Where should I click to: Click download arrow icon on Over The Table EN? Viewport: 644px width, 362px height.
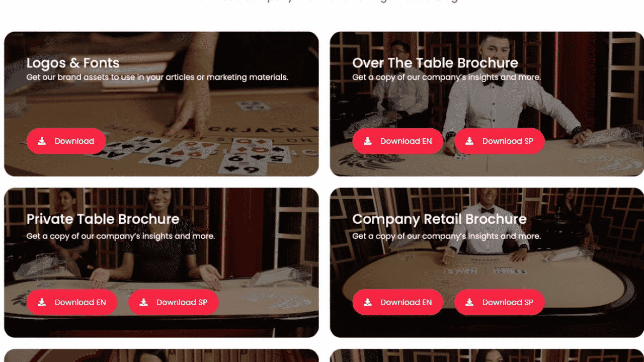click(368, 141)
